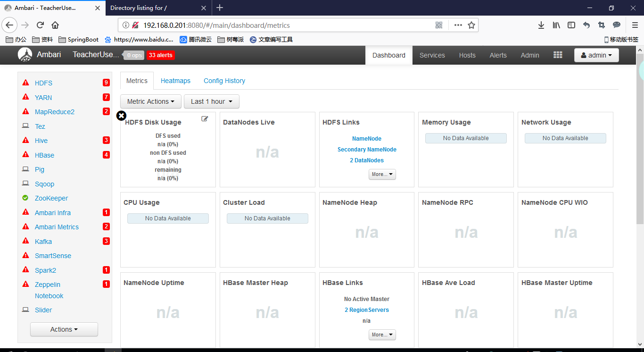The width and height of the screenshot is (644, 352).
Task: Open page actions three-dot menu
Action: 458,25
